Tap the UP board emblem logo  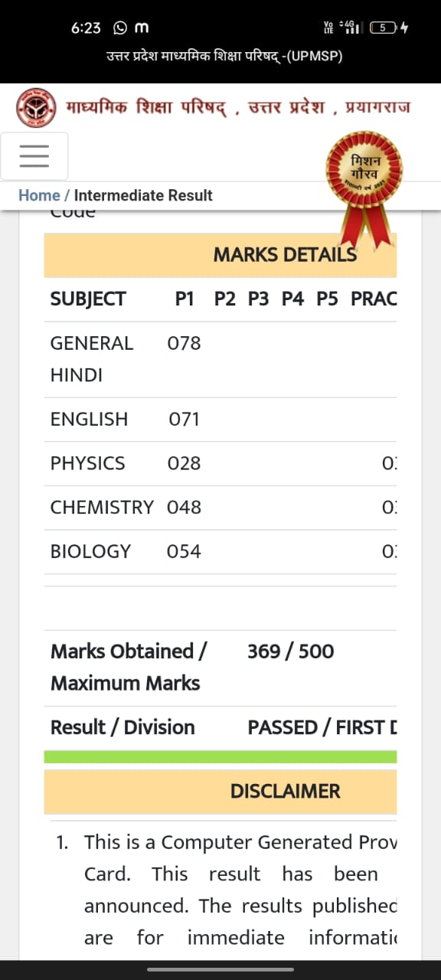point(36,106)
